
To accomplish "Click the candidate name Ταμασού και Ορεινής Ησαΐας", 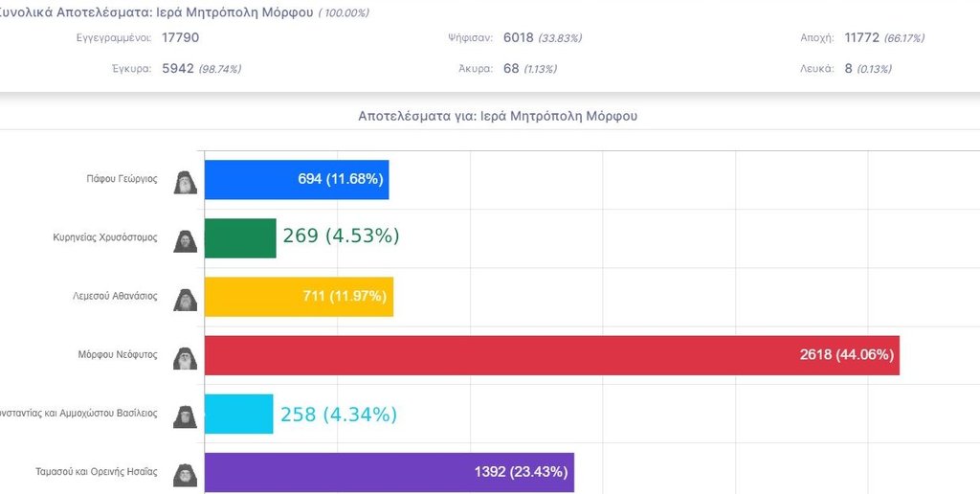I will click(x=97, y=471).
